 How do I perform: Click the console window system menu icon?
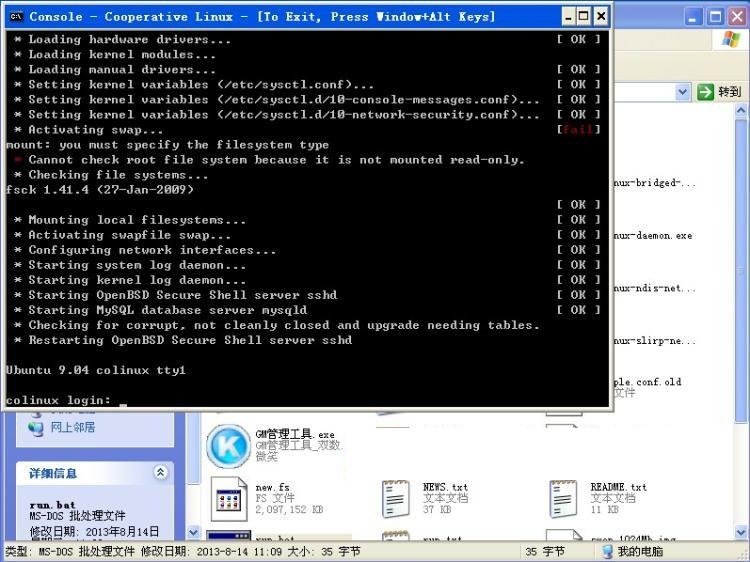tap(16, 16)
